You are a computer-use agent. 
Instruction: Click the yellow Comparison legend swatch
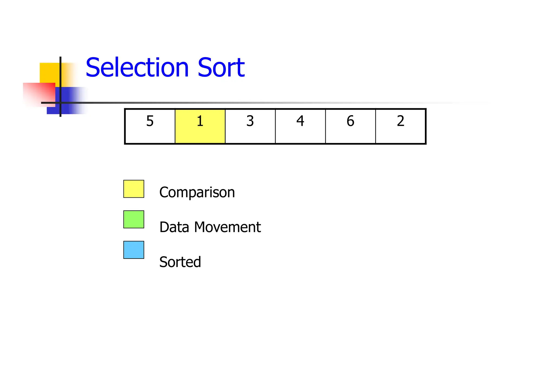(x=134, y=189)
